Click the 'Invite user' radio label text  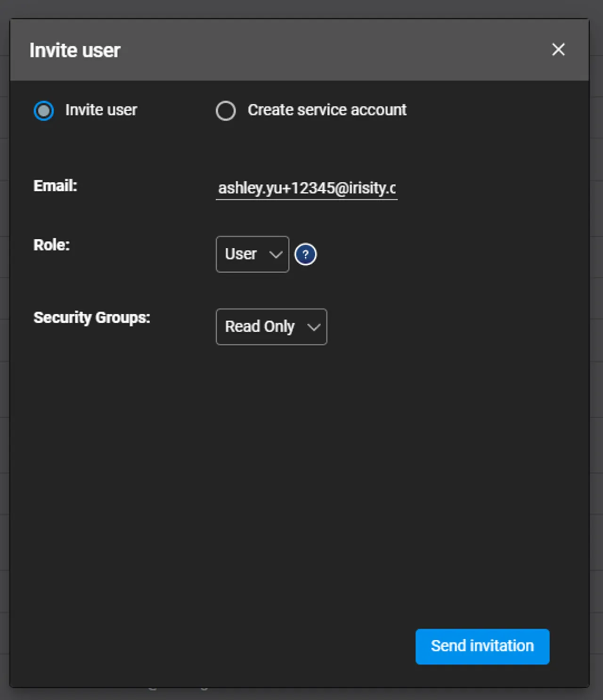[x=101, y=110]
